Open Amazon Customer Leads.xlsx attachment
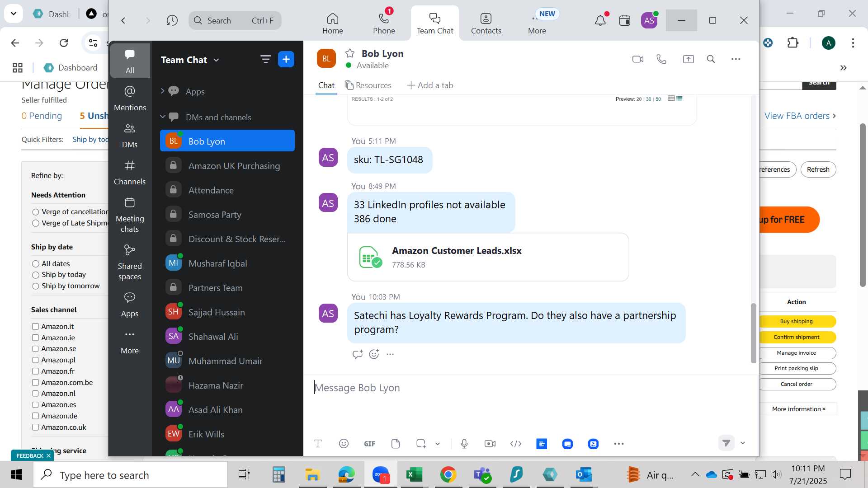868x488 pixels. click(488, 257)
